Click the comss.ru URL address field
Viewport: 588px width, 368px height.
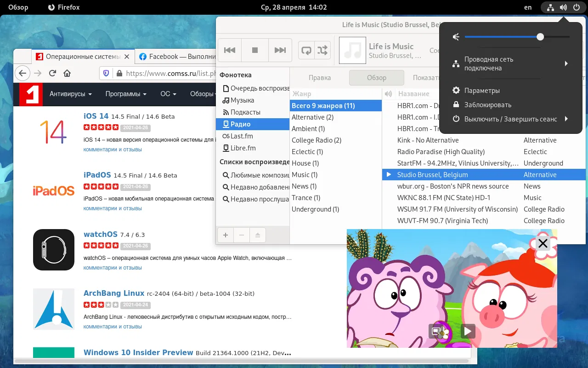point(170,73)
